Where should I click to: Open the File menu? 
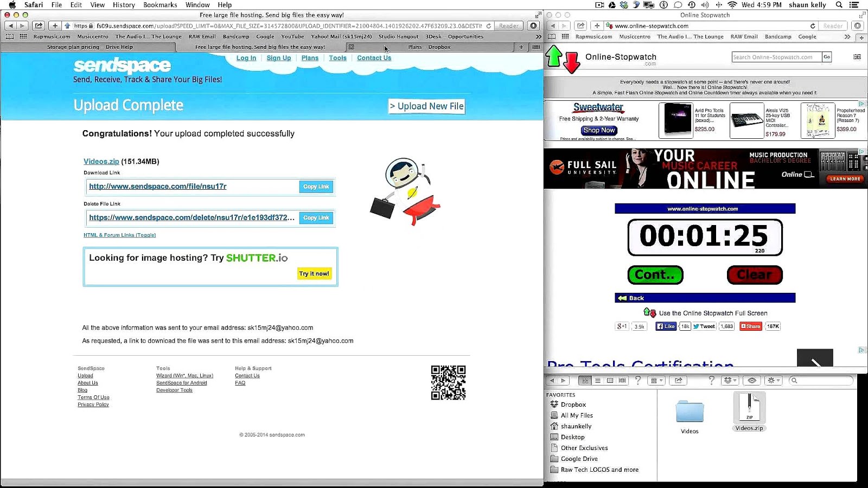pos(56,4)
